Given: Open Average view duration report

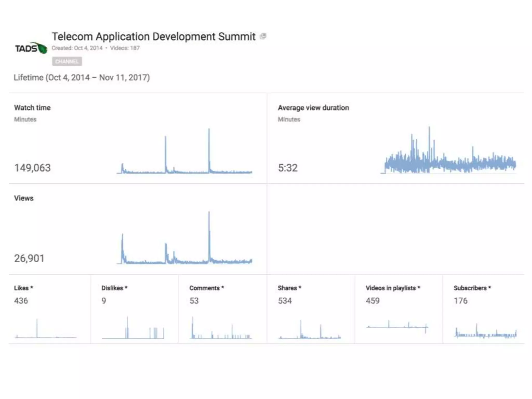Looking at the screenshot, I should (313, 108).
